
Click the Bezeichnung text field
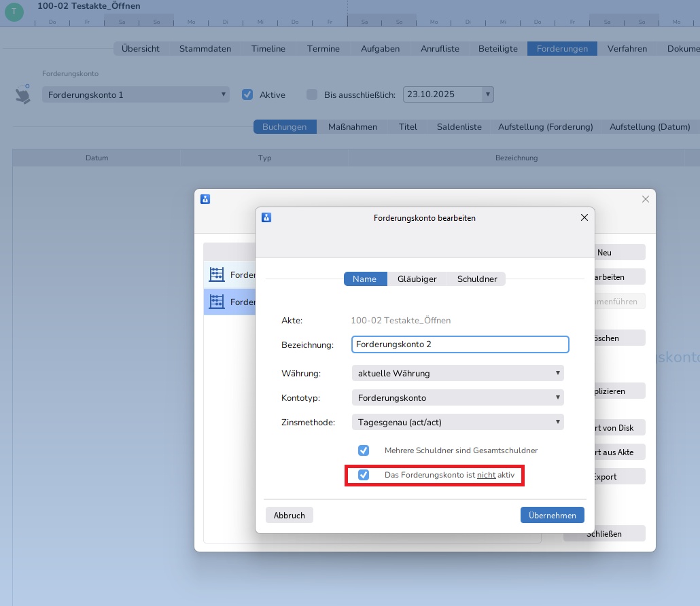[459, 344]
